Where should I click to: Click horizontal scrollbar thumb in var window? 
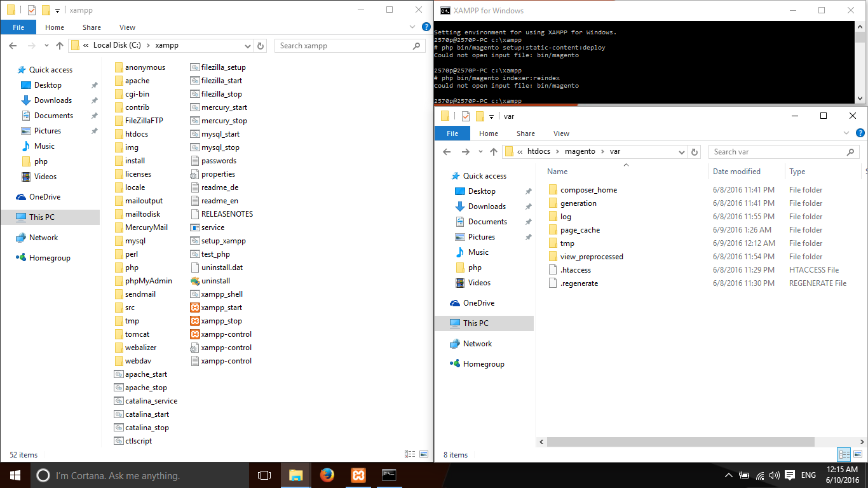pos(680,442)
